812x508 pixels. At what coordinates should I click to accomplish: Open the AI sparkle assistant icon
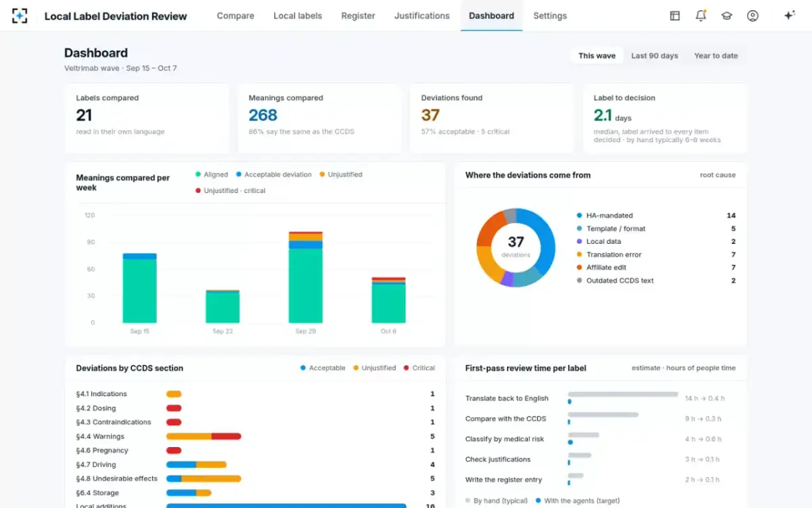789,16
